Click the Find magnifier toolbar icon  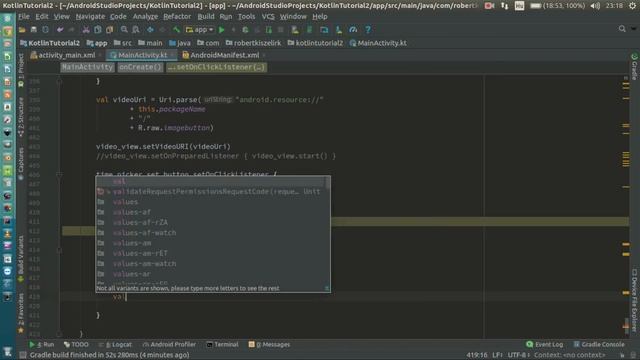pyautogui.click(x=124, y=30)
